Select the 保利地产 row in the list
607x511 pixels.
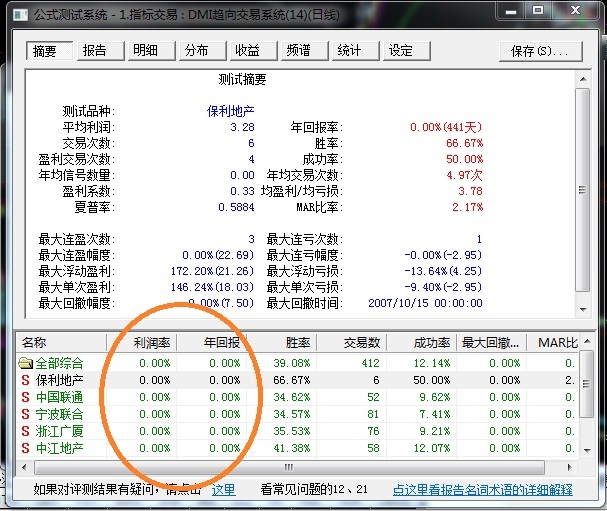tap(297, 380)
